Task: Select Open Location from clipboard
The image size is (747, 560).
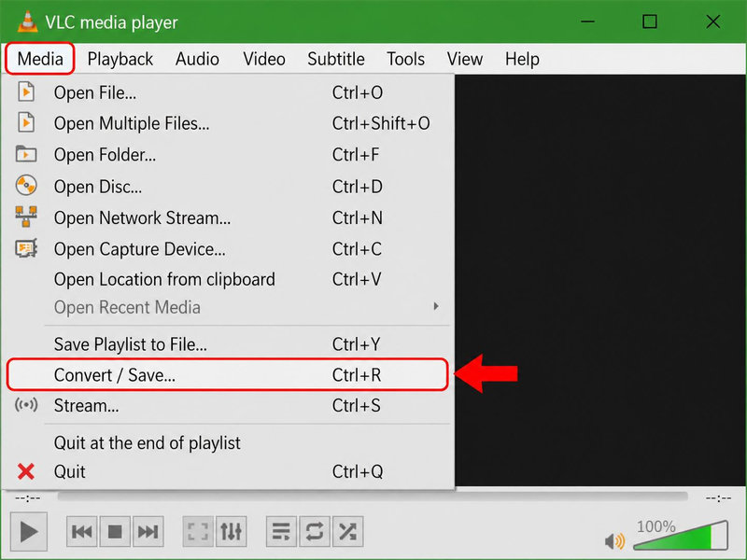Action: 228,279
